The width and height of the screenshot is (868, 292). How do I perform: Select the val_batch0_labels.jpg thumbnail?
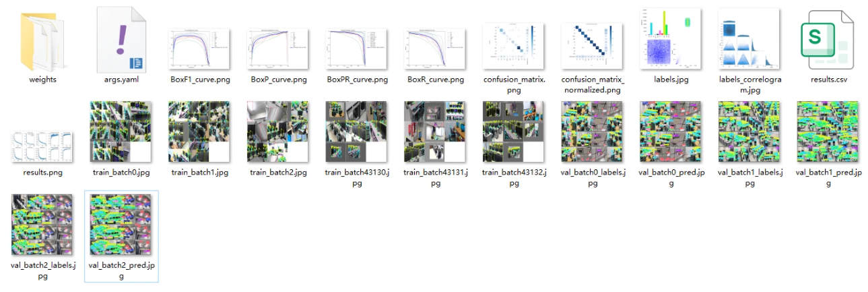pos(593,132)
